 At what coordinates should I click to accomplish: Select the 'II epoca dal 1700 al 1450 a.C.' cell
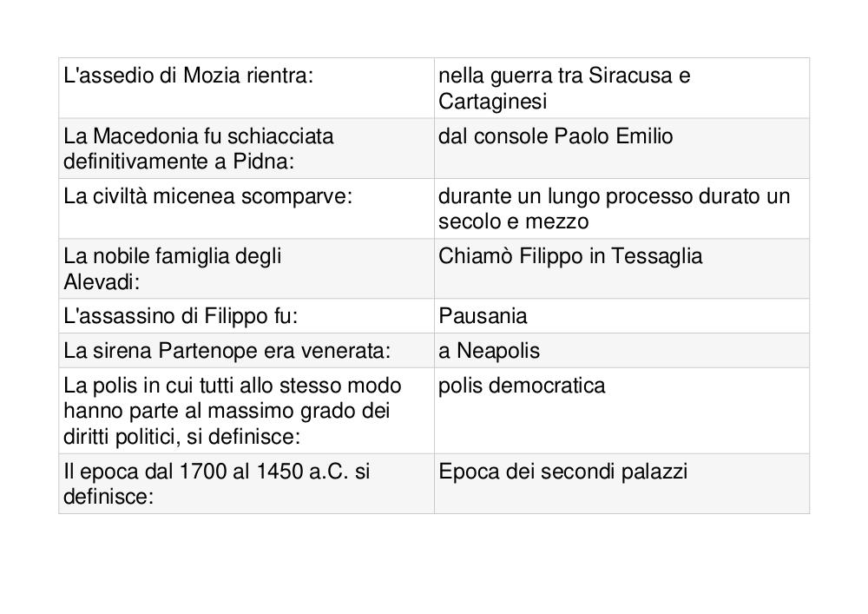247,484
